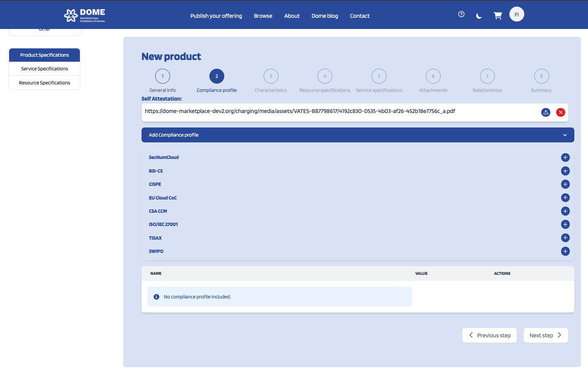The image size is (588, 375).
Task: Go to Dome blog page
Action: [x=324, y=16]
